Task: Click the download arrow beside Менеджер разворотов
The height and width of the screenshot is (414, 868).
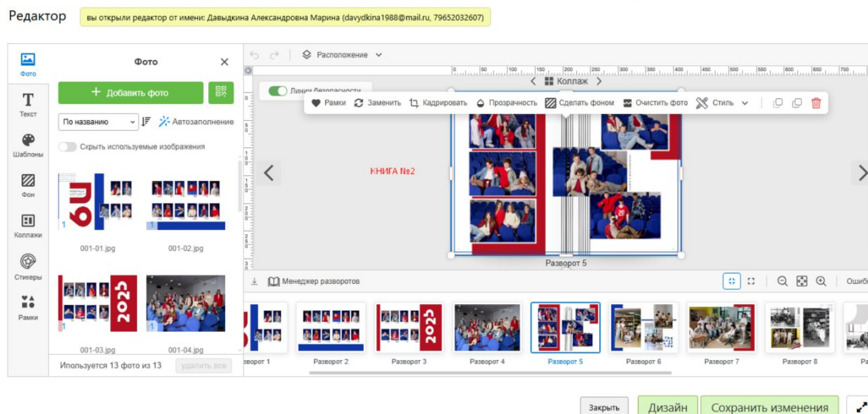Action: tap(255, 281)
